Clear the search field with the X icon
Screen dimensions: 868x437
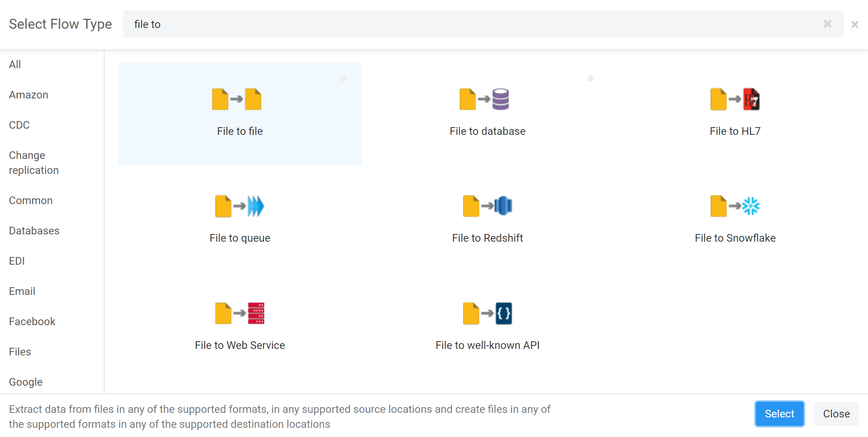click(827, 24)
